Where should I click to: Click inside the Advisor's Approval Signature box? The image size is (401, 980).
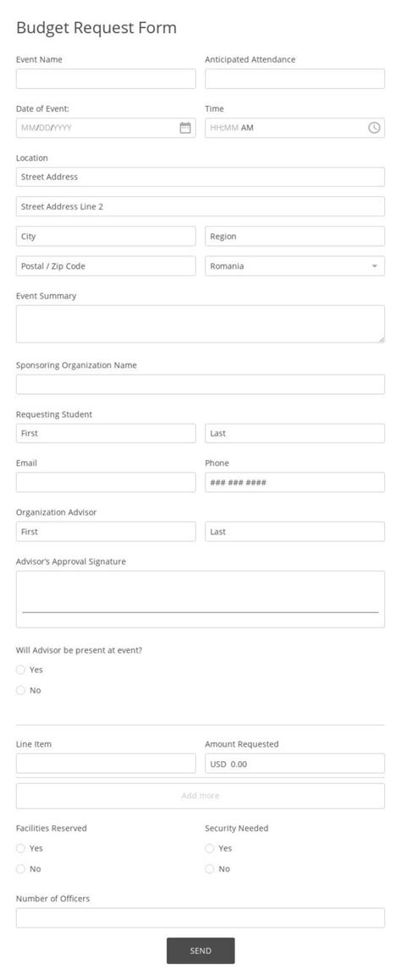(200, 599)
